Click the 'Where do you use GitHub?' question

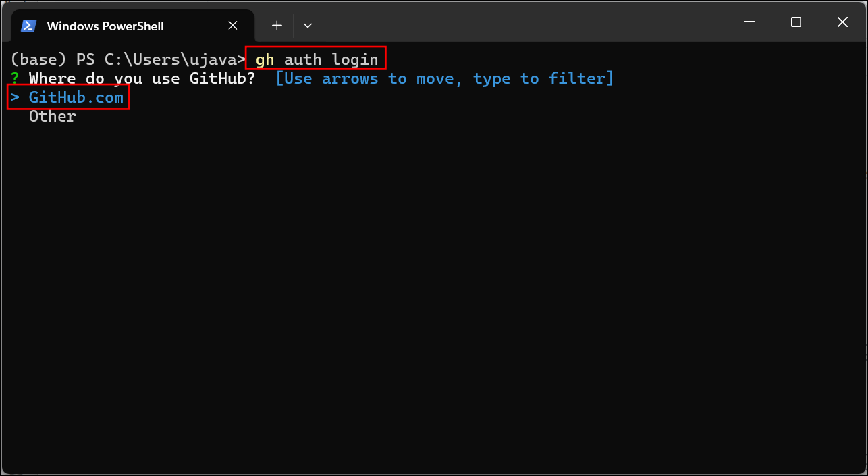[142, 78]
